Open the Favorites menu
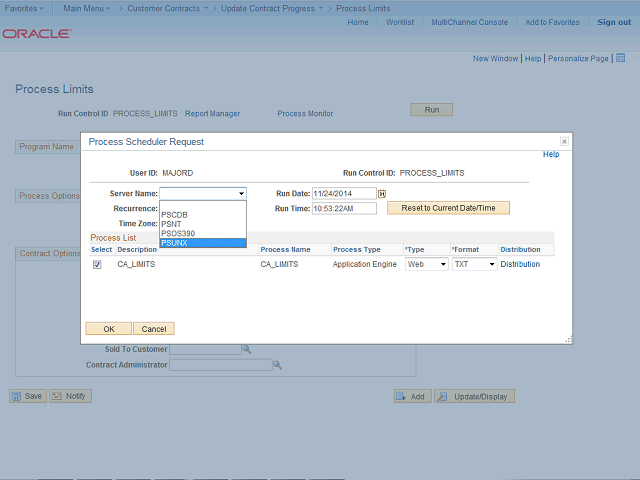The image size is (640, 480). pos(24,8)
